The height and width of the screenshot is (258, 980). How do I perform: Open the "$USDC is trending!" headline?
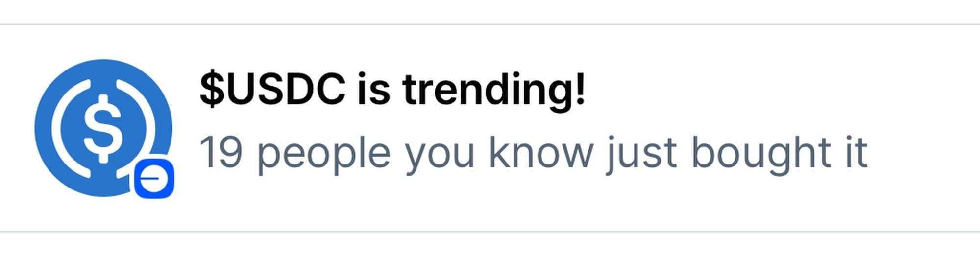pos(392,90)
